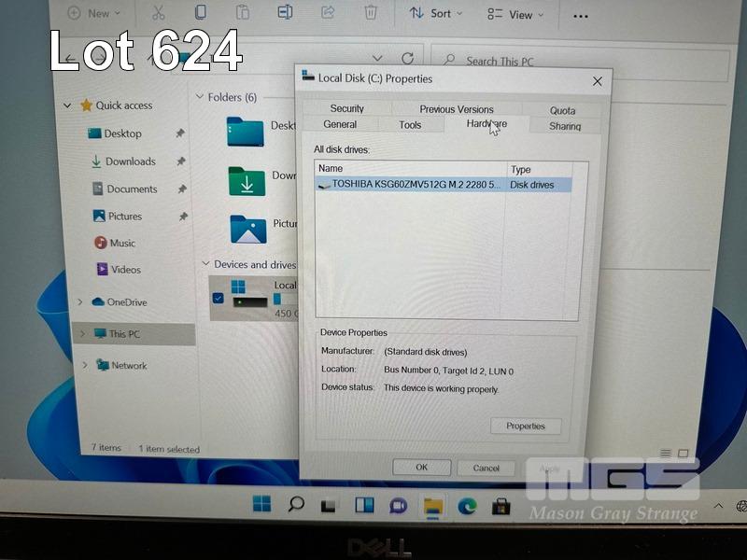
Task: Click the Delete trash icon in toolbar
Action: click(x=371, y=13)
